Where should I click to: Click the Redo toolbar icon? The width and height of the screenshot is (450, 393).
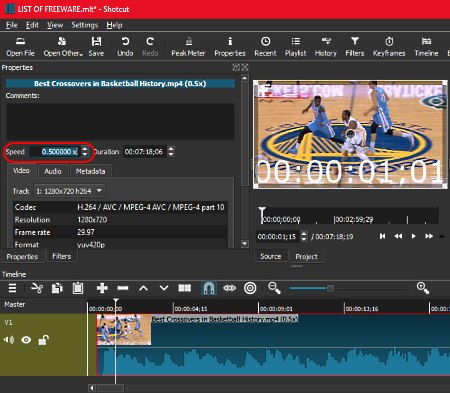click(x=150, y=46)
